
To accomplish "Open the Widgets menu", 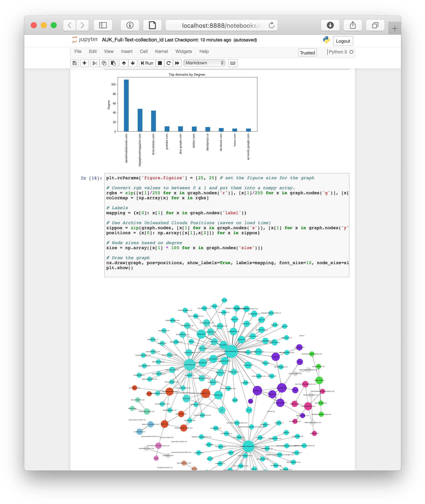I will [x=184, y=51].
